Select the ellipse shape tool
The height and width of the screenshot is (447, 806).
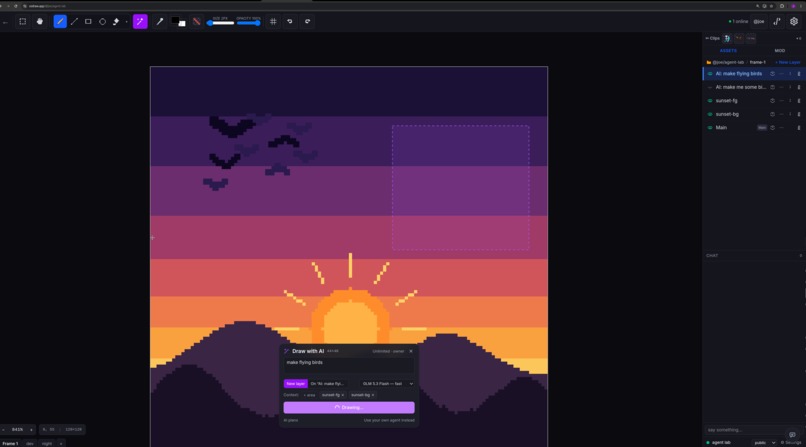[x=102, y=22]
